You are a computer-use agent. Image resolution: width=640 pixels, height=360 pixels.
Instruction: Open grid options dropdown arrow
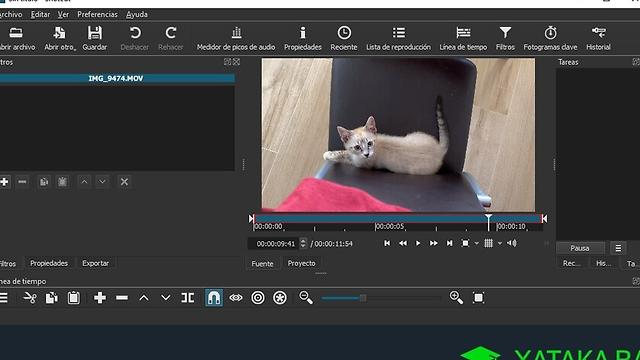(500, 244)
